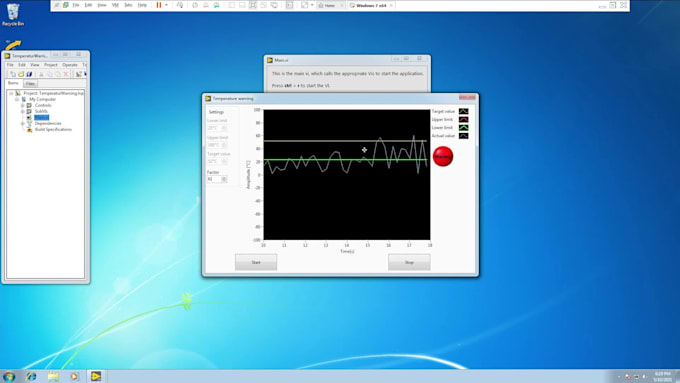
Task: Click Add VI icon right of Delete
Action: [79, 74]
